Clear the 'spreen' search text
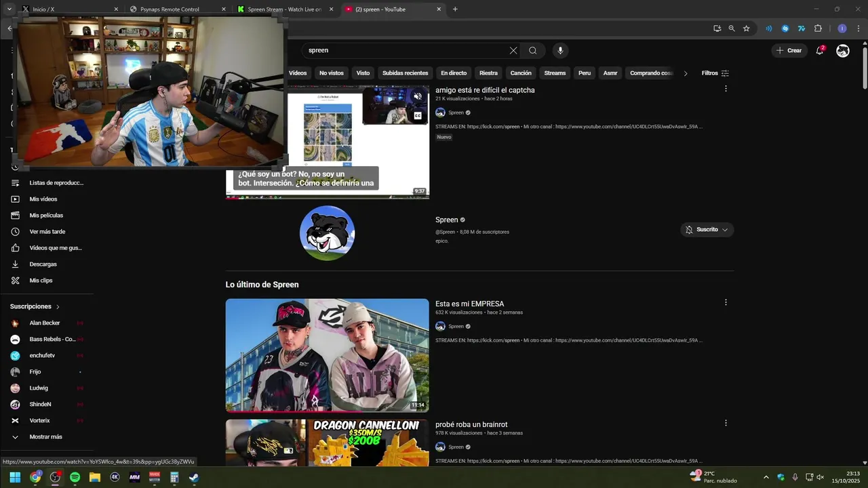Screen dimensions: 868x488 pyautogui.click(x=513, y=50)
